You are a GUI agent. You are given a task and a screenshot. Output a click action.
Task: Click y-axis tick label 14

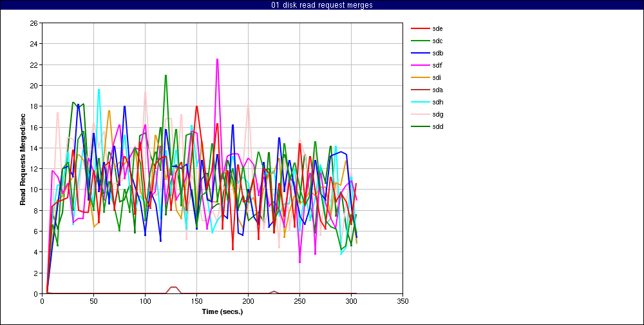[x=33, y=148]
